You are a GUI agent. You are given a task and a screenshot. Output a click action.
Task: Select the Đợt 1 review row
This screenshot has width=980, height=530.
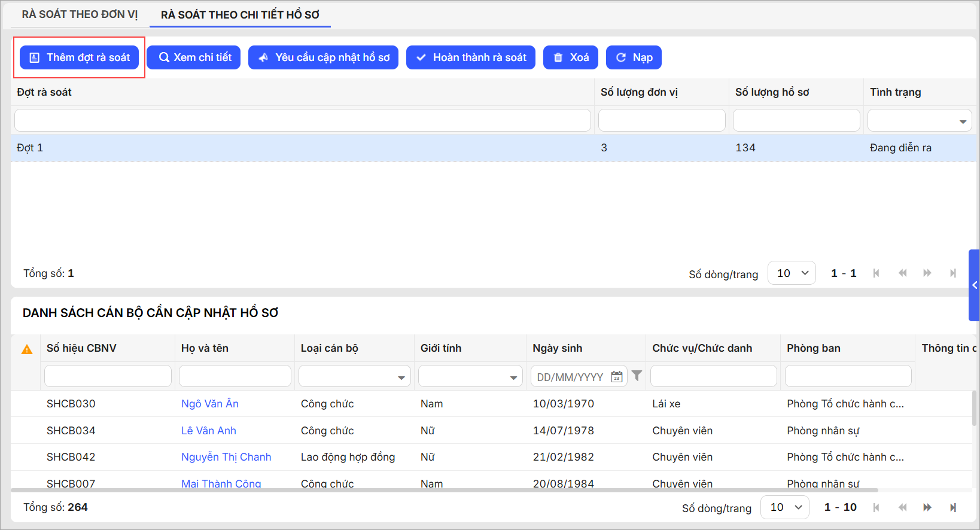click(x=299, y=148)
